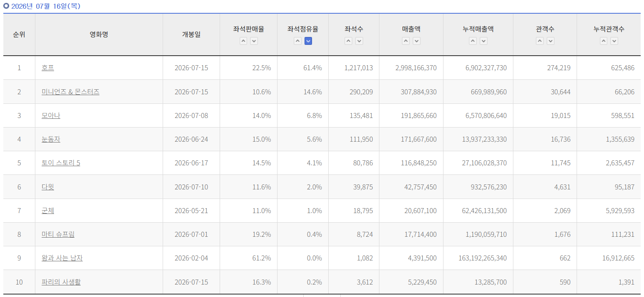Sort 누적매출액 descending arrow
This screenshot has width=644, height=297.
click(x=483, y=41)
